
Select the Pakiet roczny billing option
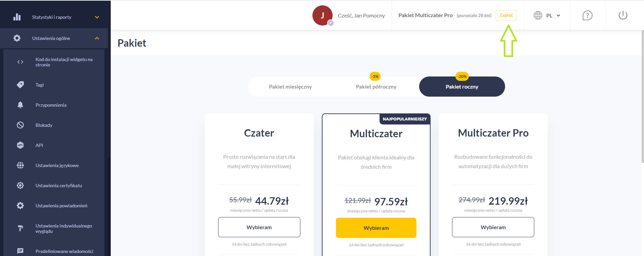coord(462,87)
